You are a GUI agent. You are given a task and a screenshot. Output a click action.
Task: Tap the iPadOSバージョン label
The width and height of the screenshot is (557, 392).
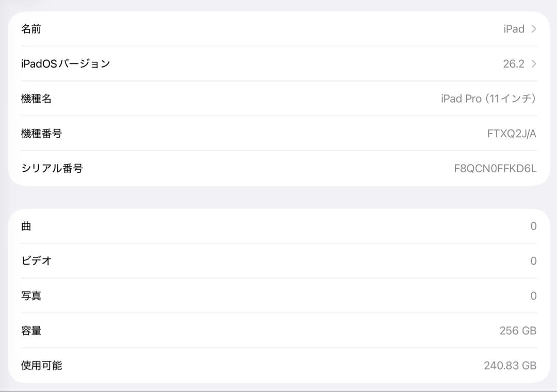(x=65, y=64)
